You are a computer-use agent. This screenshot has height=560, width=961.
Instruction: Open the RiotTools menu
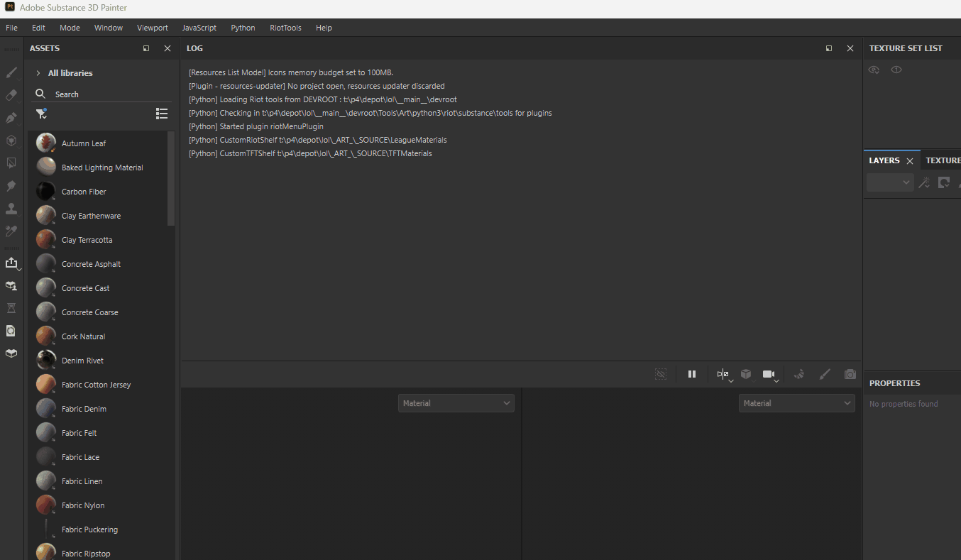285,28
